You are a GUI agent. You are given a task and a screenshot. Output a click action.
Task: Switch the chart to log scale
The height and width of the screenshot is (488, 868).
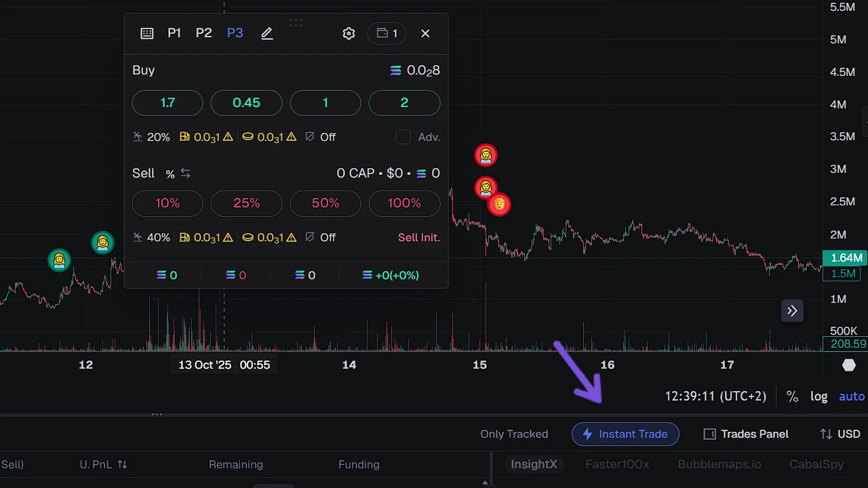click(818, 396)
